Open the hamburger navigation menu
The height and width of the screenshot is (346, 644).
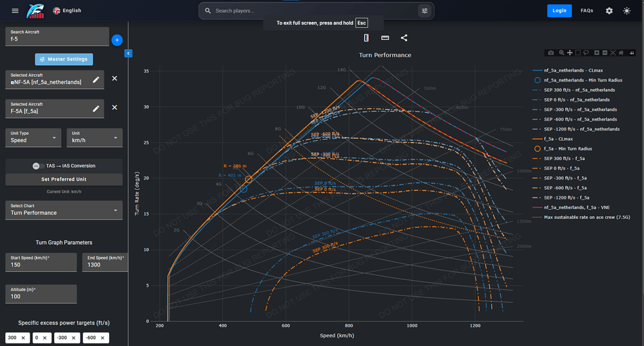tap(15, 11)
